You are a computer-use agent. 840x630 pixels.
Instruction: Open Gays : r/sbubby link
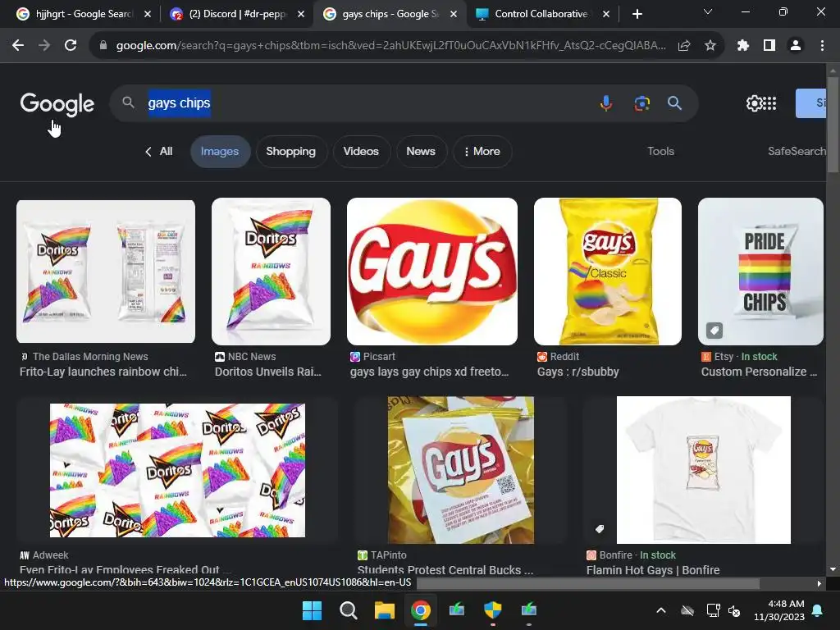point(578,372)
